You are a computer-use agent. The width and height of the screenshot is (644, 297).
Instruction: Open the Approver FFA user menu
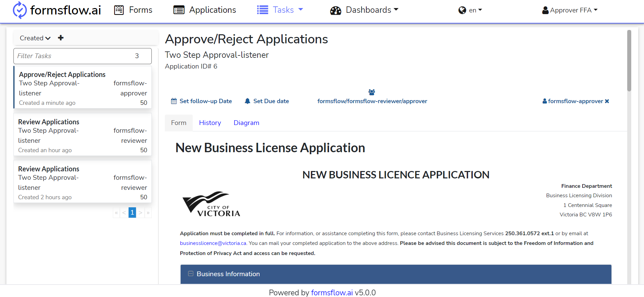coord(570,10)
